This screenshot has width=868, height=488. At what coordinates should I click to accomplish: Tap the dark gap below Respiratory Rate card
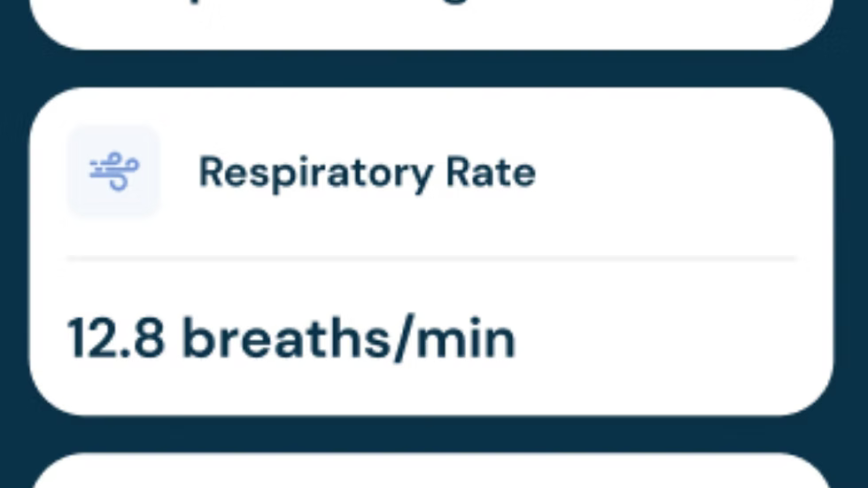click(431, 434)
